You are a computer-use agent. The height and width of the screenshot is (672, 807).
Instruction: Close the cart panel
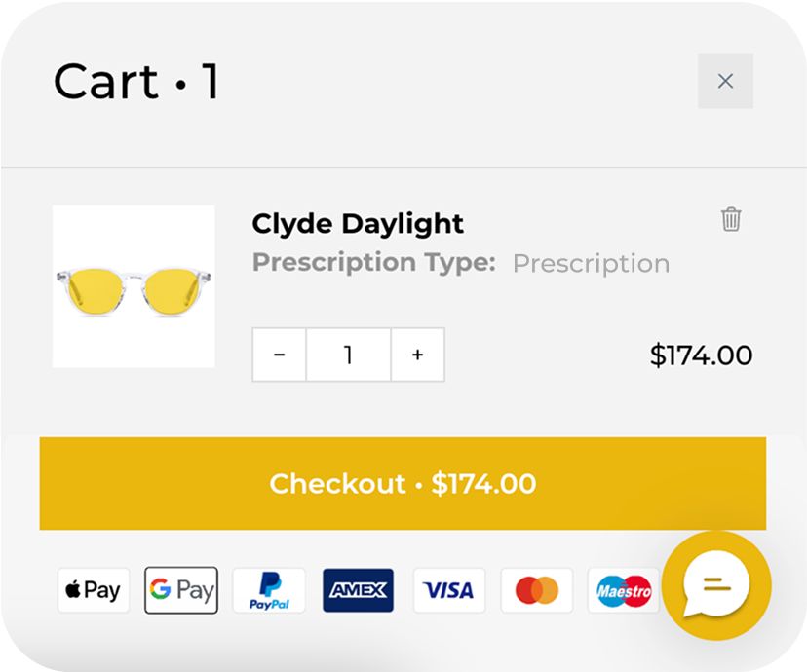(x=725, y=81)
